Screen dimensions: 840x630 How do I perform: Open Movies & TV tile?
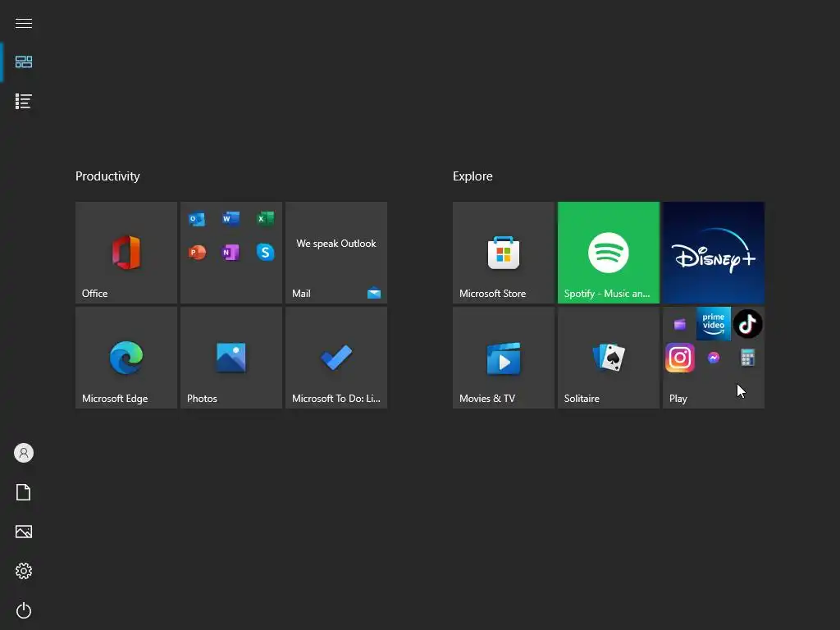pyautogui.click(x=504, y=358)
